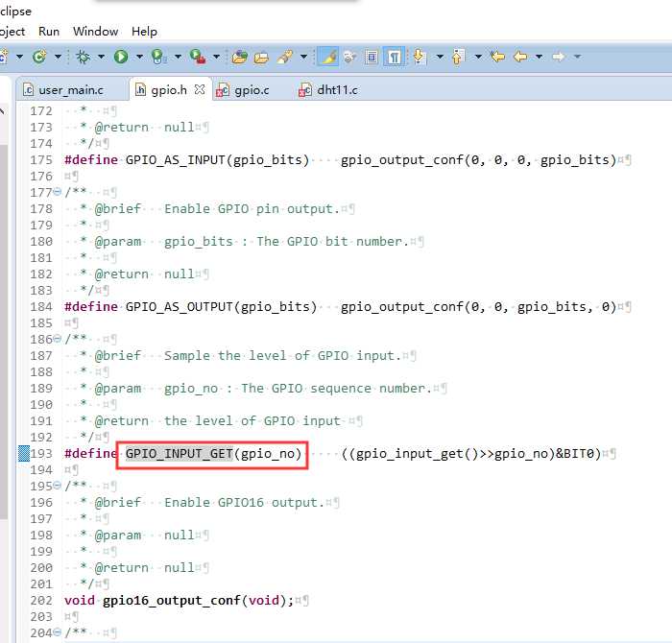Click GPIO_AS_INPUT macro on line 175

click(x=176, y=159)
